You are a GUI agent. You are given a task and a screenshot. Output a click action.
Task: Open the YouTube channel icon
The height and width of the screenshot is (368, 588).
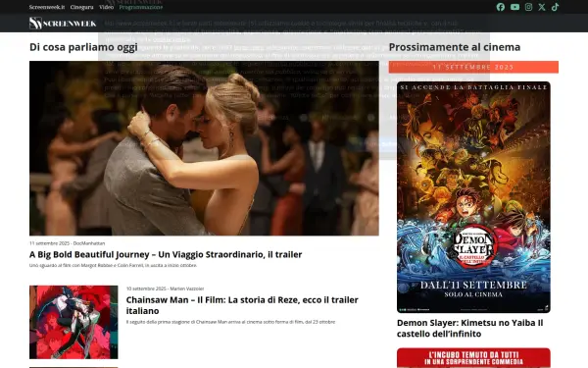click(x=514, y=7)
